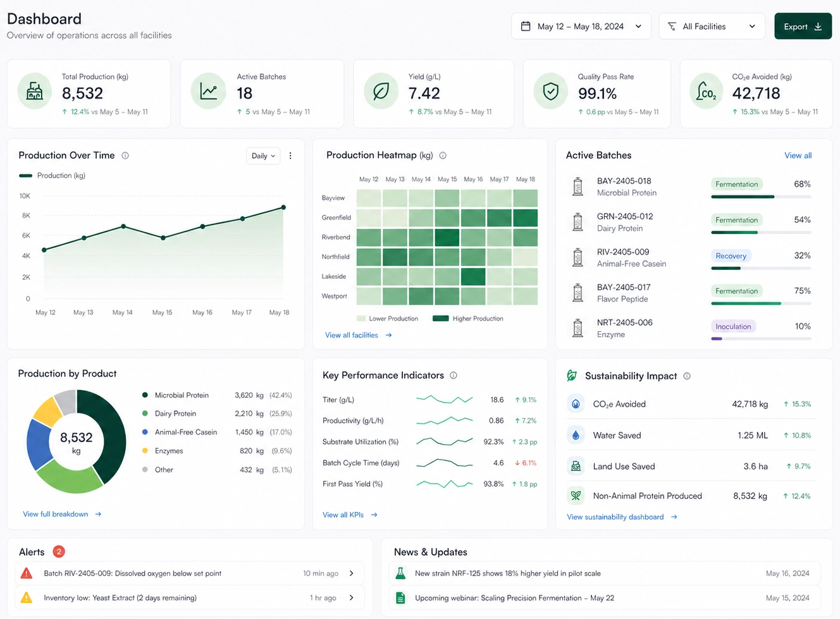Click the Sustainability Impact leaf header icon

572,376
